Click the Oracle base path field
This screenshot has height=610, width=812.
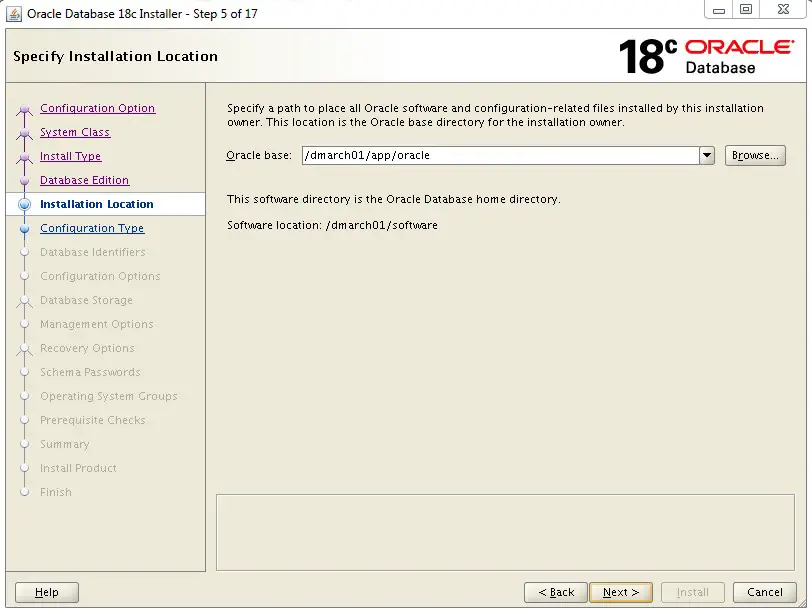(x=500, y=155)
